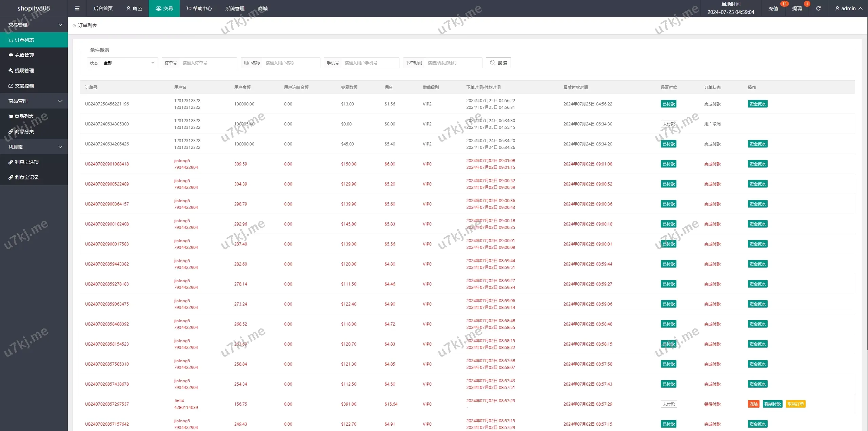Collapse the 商品管理 sidebar group
This screenshot has height=431, width=868.
34,101
